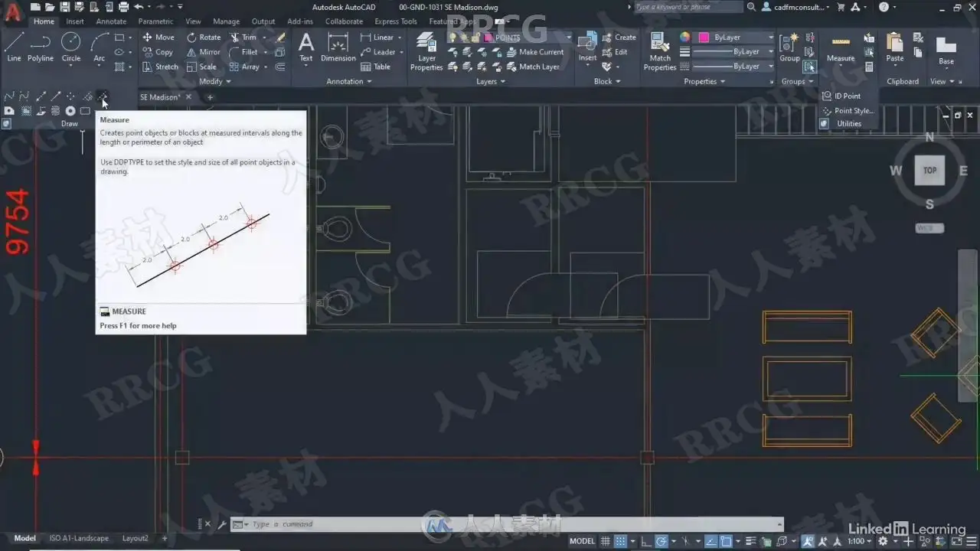Toggle object snap tracking in status bar
Image resolution: width=980 pixels, height=551 pixels.
pyautogui.click(x=710, y=541)
